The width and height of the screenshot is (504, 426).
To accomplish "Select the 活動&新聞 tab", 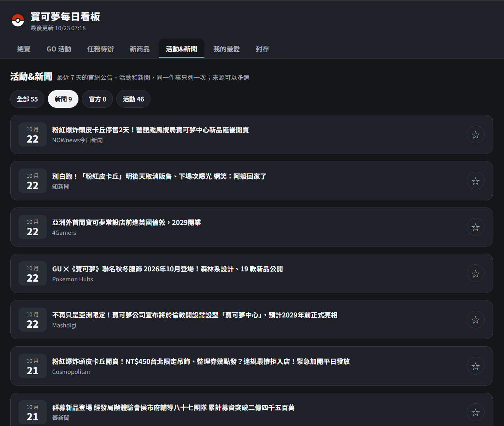I will point(181,49).
